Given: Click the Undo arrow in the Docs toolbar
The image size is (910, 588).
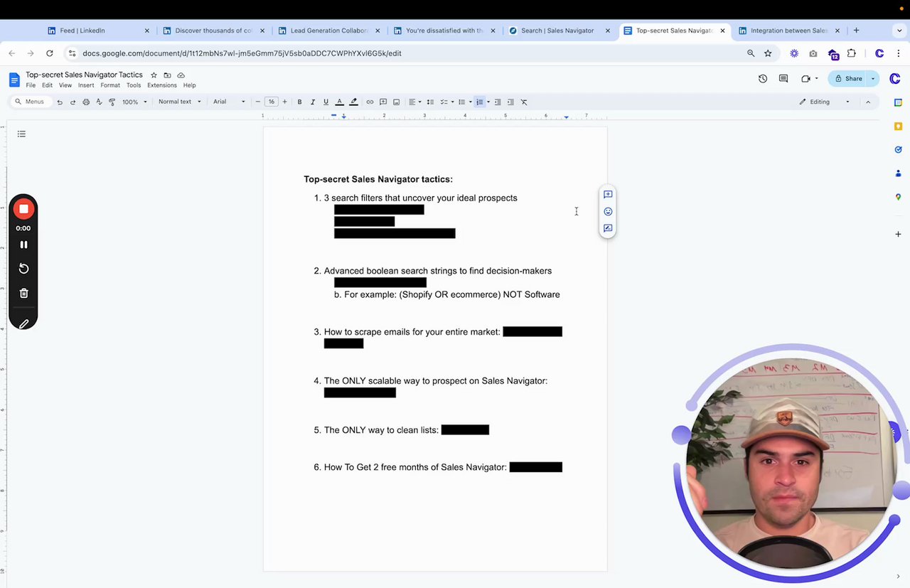Looking at the screenshot, I should tap(60, 102).
